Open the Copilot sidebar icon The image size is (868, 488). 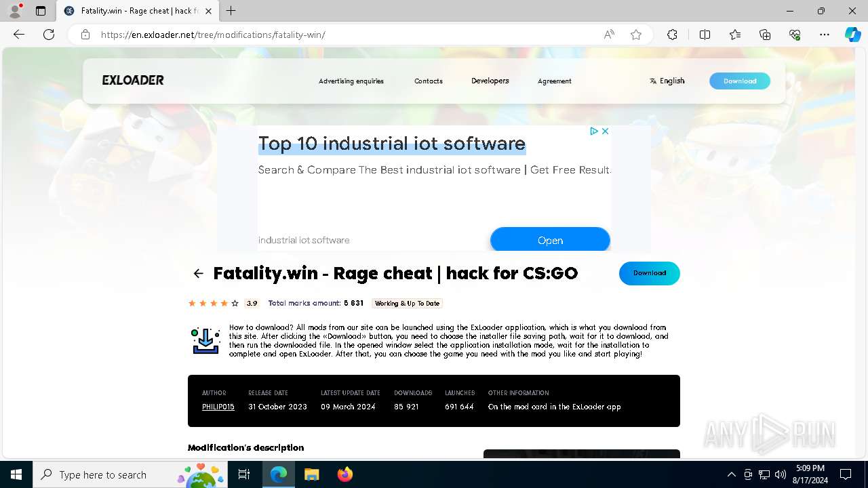(x=852, y=35)
